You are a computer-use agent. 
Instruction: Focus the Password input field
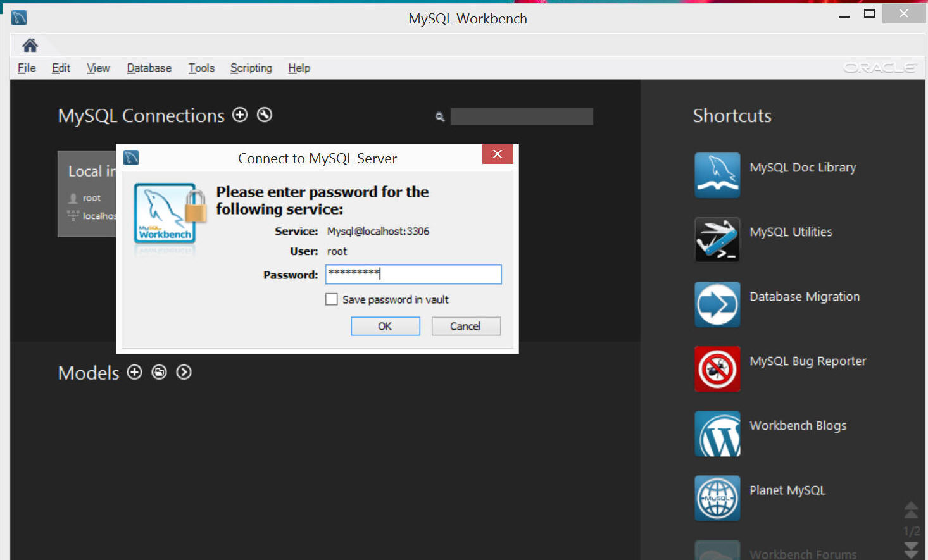[413, 274]
